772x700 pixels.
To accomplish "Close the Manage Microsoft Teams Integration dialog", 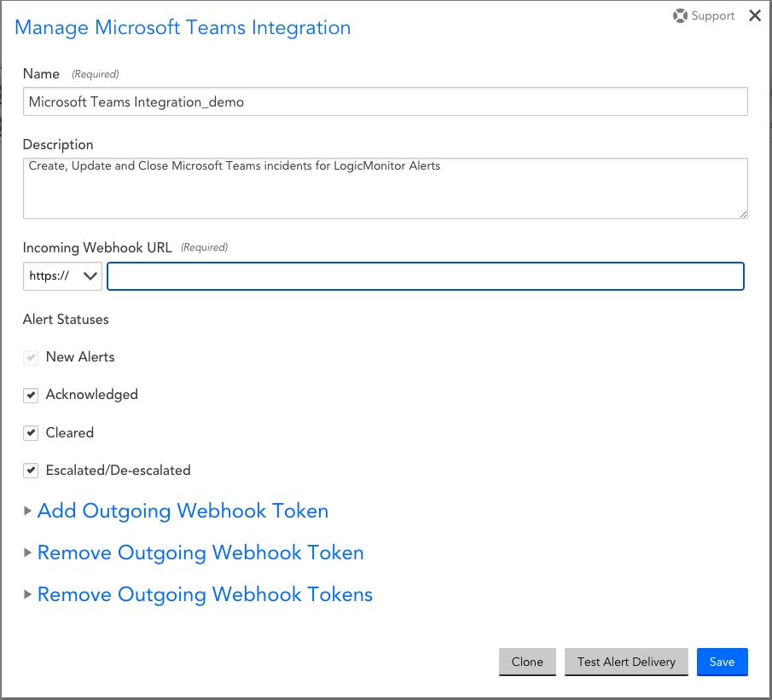I will pyautogui.click(x=755, y=15).
